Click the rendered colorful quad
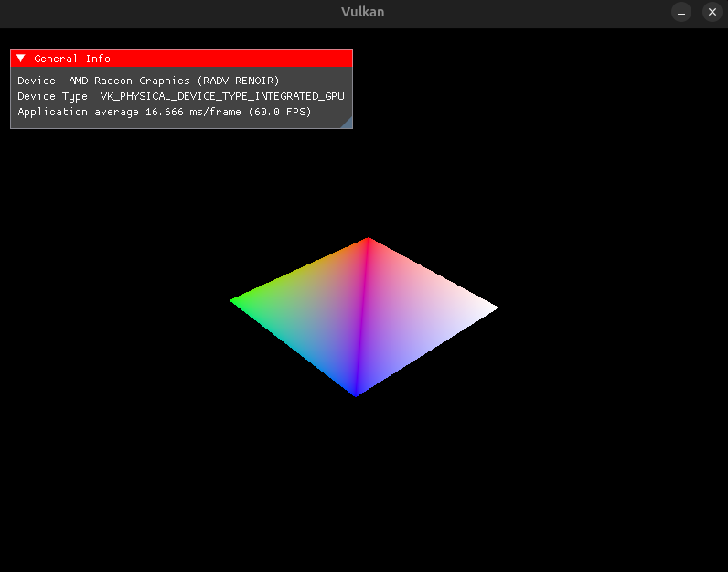 [364, 317]
